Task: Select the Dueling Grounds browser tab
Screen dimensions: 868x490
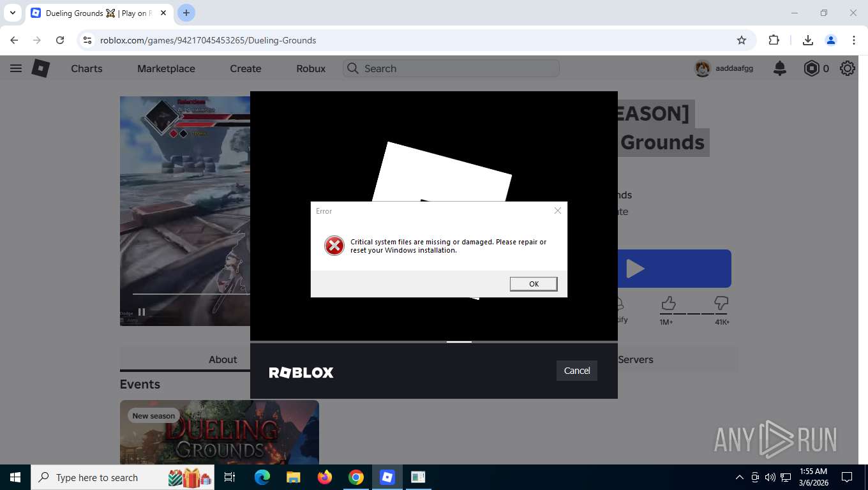Action: pyautogui.click(x=99, y=13)
